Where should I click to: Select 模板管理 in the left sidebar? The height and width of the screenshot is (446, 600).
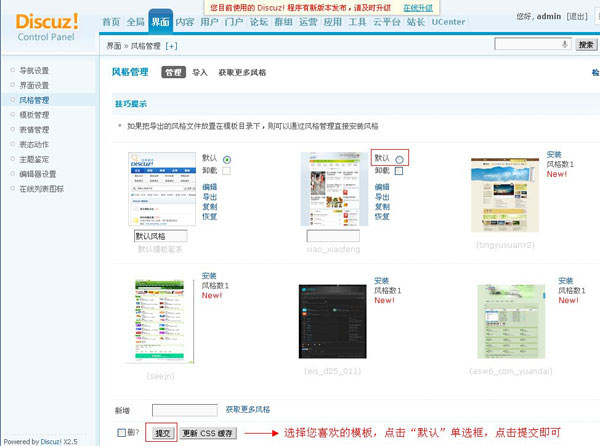pos(34,115)
